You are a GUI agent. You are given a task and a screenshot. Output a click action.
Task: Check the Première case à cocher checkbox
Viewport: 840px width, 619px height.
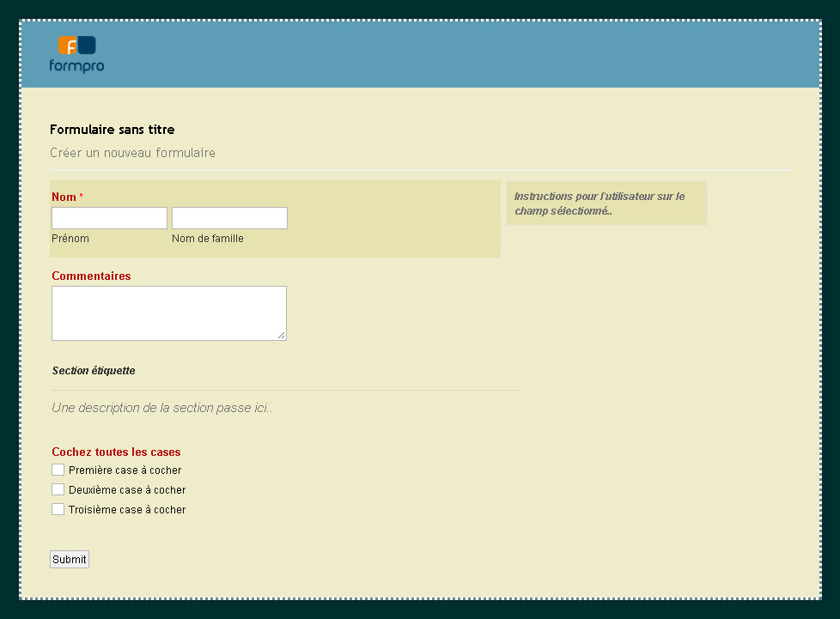(58, 470)
